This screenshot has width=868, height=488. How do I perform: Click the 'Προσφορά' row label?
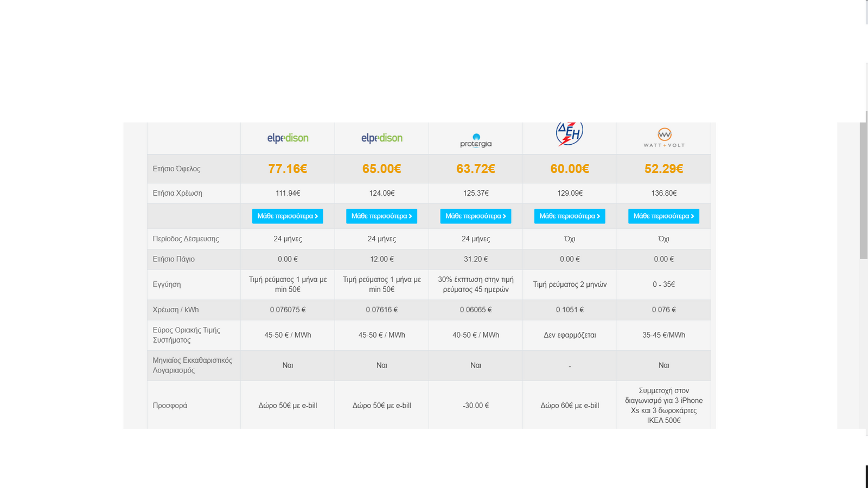click(170, 405)
